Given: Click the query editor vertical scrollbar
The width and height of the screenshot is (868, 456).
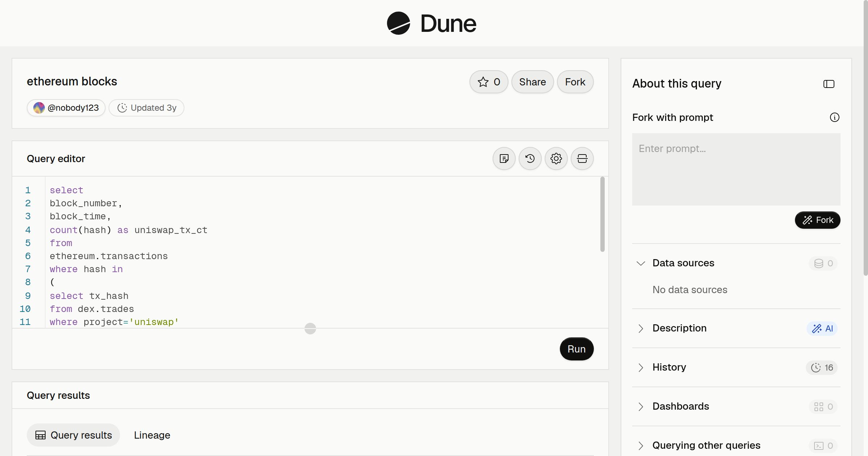Looking at the screenshot, I should point(602,214).
